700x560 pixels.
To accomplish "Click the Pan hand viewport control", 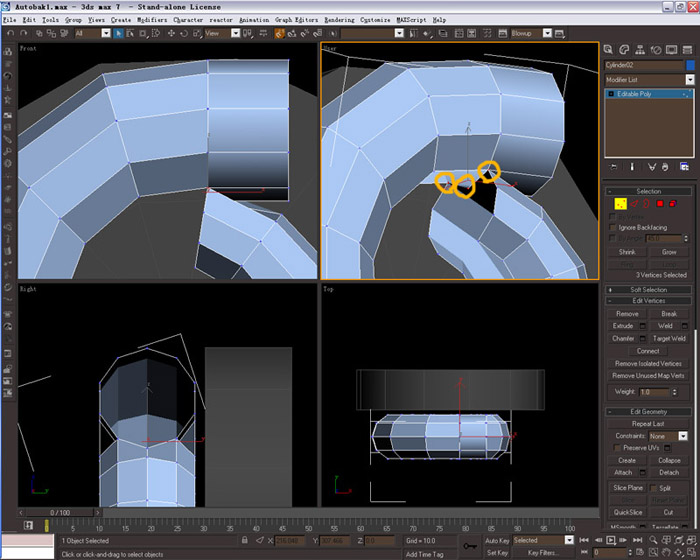I will pos(666,553).
